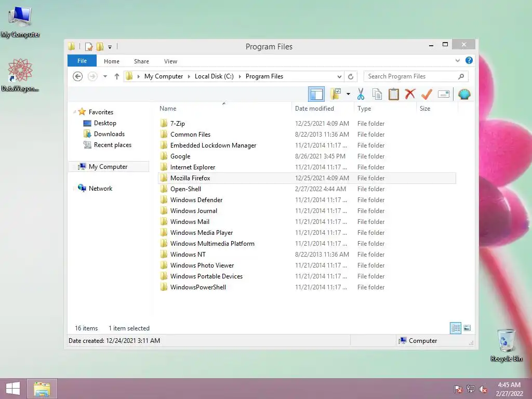Collapse the Favorites tree group
Image resolution: width=532 pixels, height=399 pixels.
pyautogui.click(x=74, y=112)
